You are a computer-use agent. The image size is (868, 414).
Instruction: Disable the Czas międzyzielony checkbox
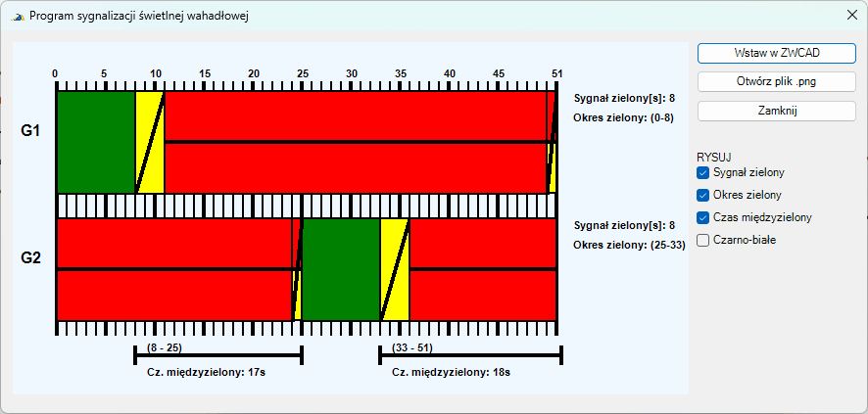(x=703, y=218)
